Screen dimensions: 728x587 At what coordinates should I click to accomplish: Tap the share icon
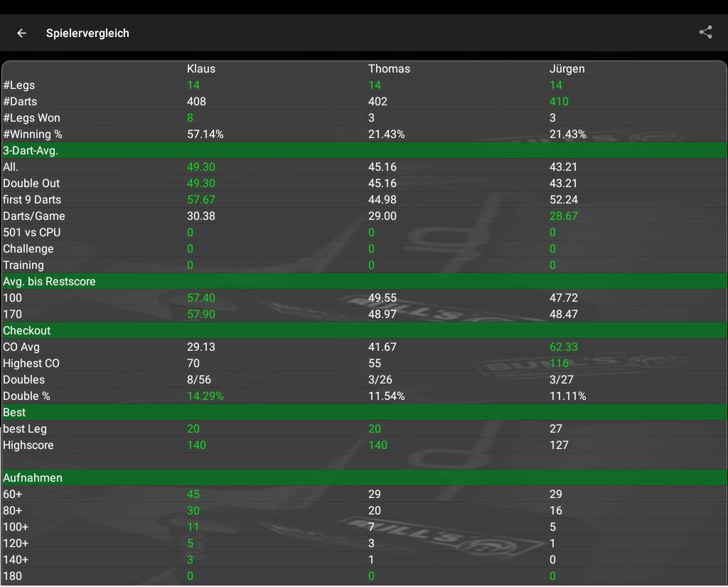click(x=705, y=32)
